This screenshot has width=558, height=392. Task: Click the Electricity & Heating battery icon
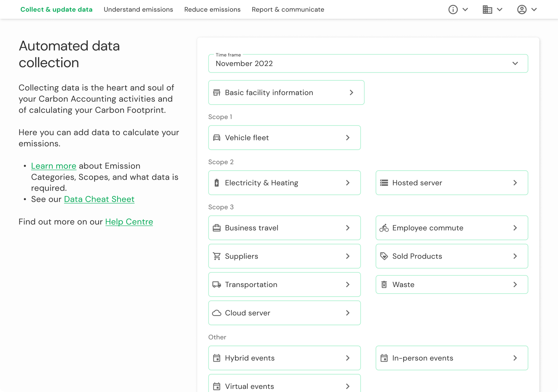217,183
